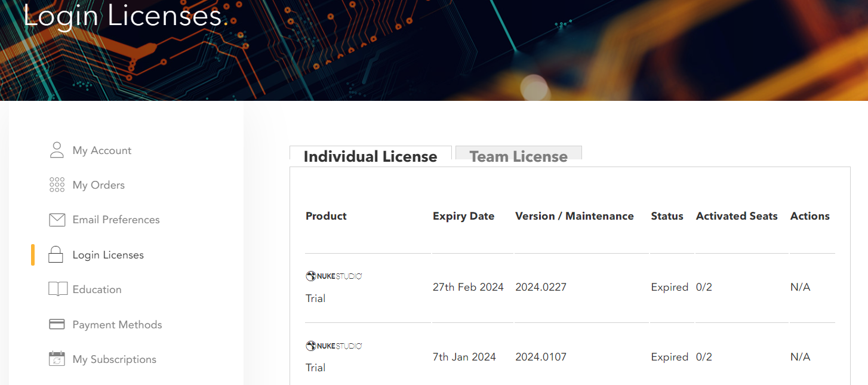This screenshot has width=868, height=385.
Task: Select the Individual License tab
Action: click(370, 156)
